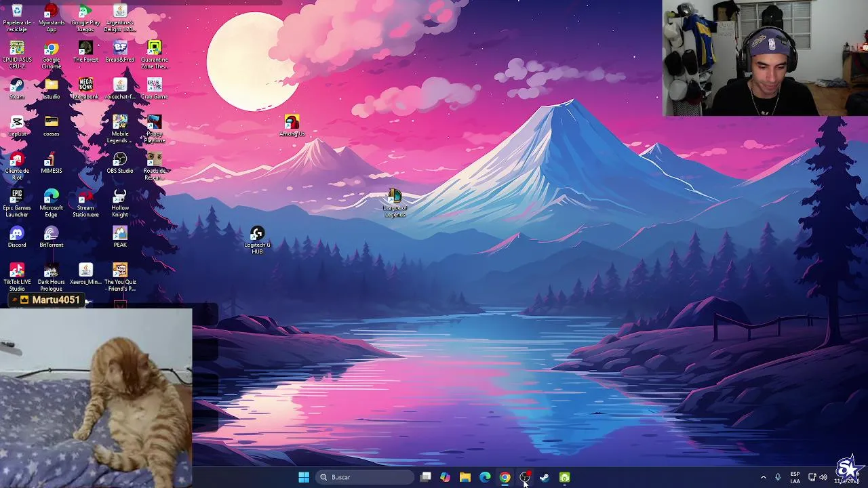Select Argentina's Delight desktop file
The image size is (868, 488).
[120, 18]
